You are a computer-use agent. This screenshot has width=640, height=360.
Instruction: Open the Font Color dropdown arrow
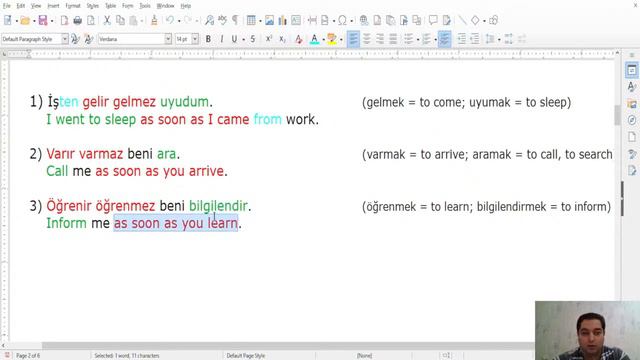point(323,40)
